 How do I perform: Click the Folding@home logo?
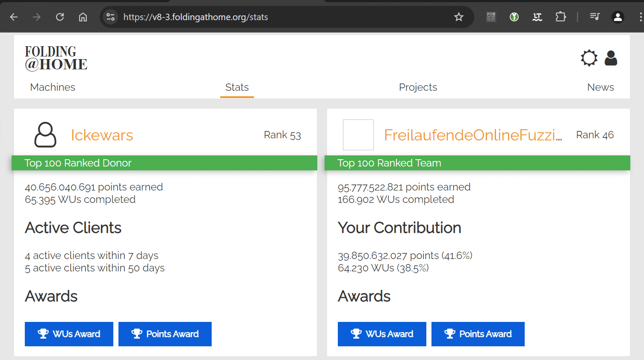pos(56,58)
